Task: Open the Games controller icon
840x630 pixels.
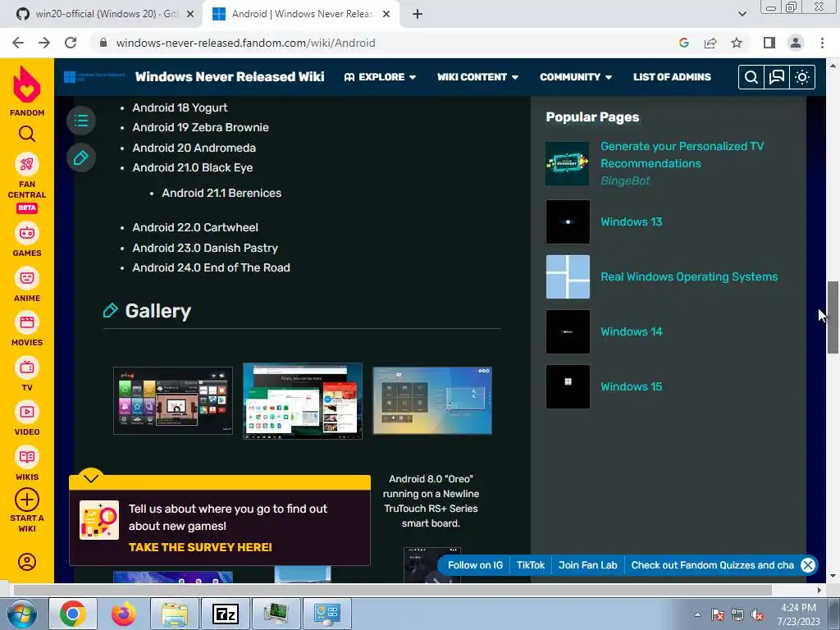Action: (x=27, y=233)
